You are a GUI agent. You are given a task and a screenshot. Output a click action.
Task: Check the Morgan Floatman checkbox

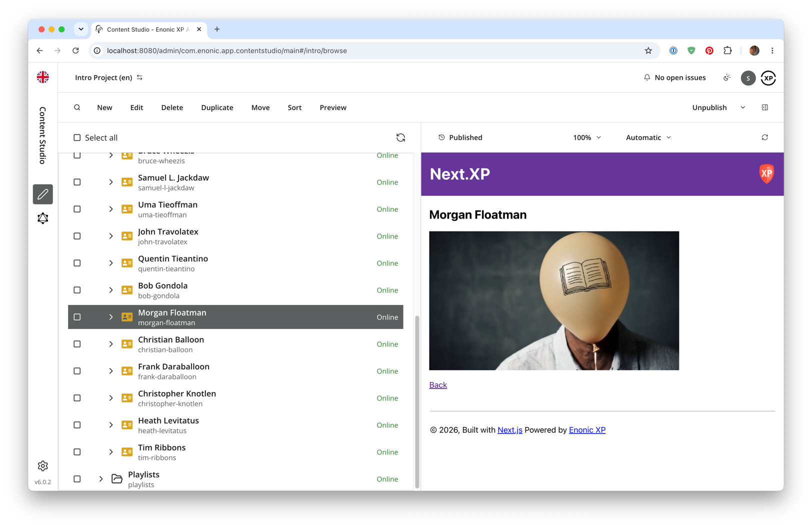77,317
